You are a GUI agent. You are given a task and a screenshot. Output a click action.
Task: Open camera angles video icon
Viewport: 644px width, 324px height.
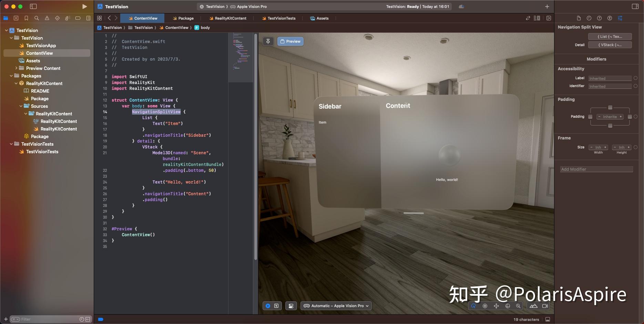tap(545, 306)
